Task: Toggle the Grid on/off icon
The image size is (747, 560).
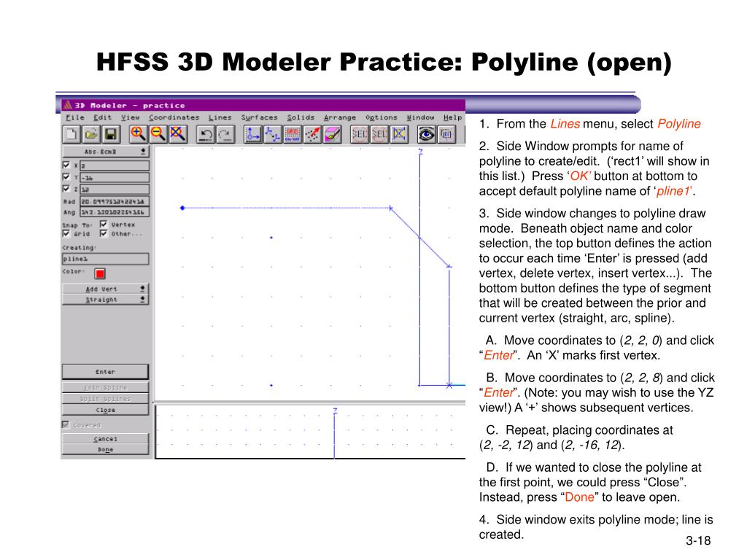Action: 293,134
